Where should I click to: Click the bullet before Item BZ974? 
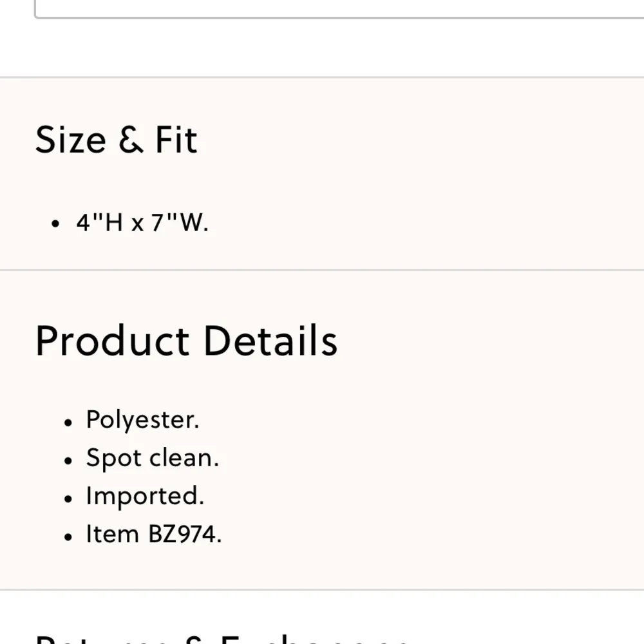tap(69, 536)
